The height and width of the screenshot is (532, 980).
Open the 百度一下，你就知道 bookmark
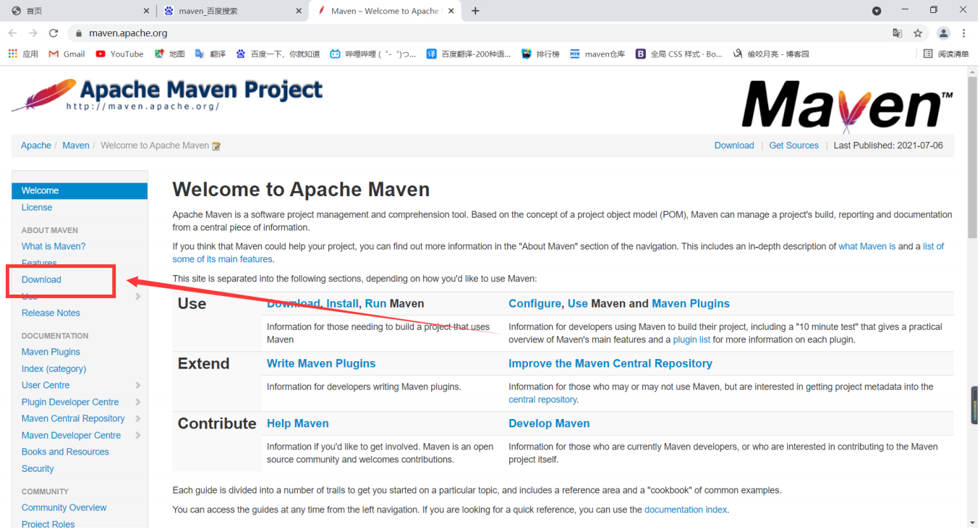(x=278, y=54)
